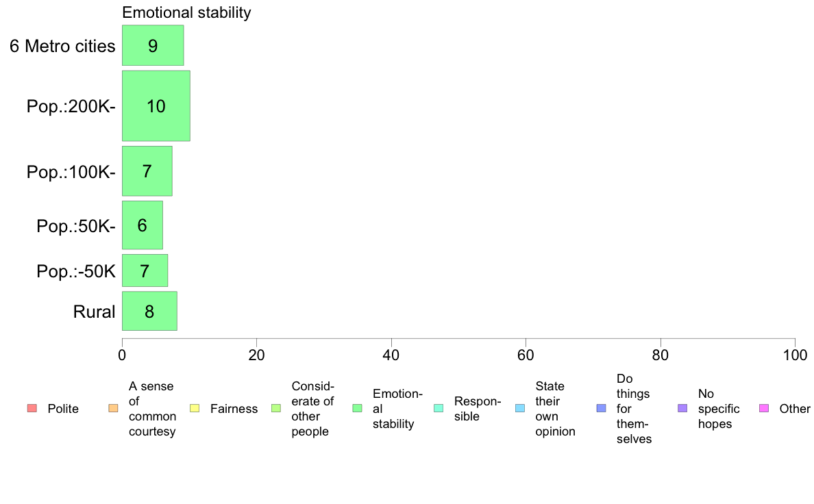Select the Pop.:200K- bar showing 10
The image size is (814, 504).
156,106
